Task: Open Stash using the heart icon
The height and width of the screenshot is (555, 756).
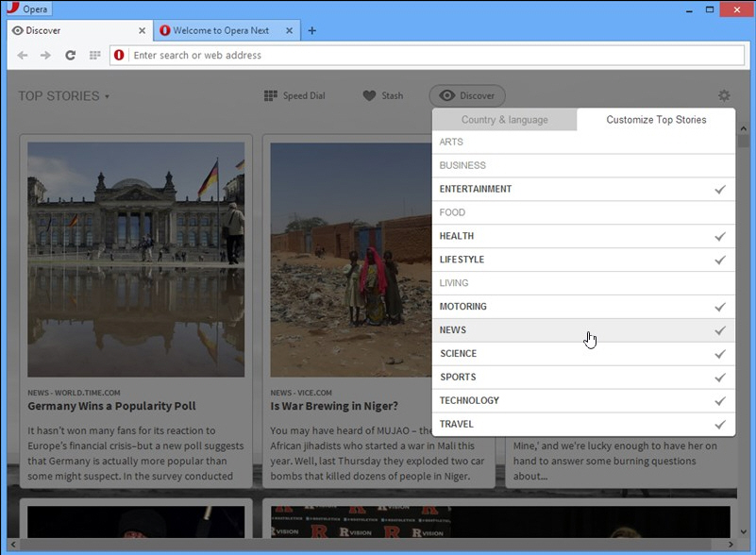Action: coord(383,94)
